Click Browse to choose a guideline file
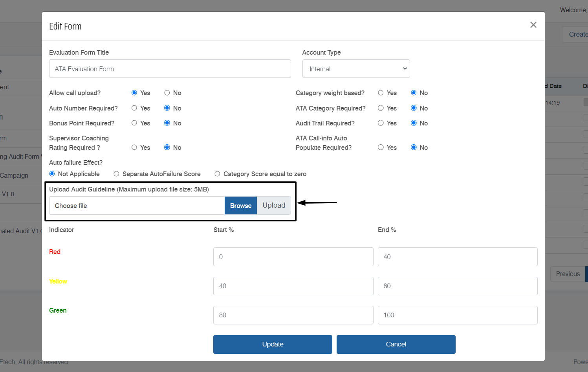 (x=240, y=206)
